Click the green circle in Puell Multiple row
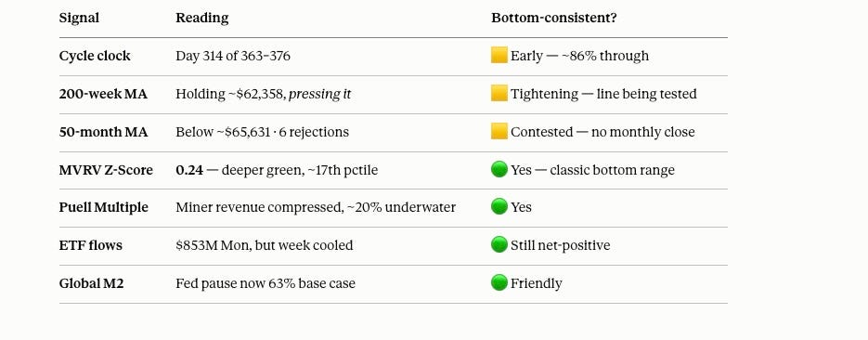Image resolution: width=868 pixels, height=340 pixels. tap(499, 207)
